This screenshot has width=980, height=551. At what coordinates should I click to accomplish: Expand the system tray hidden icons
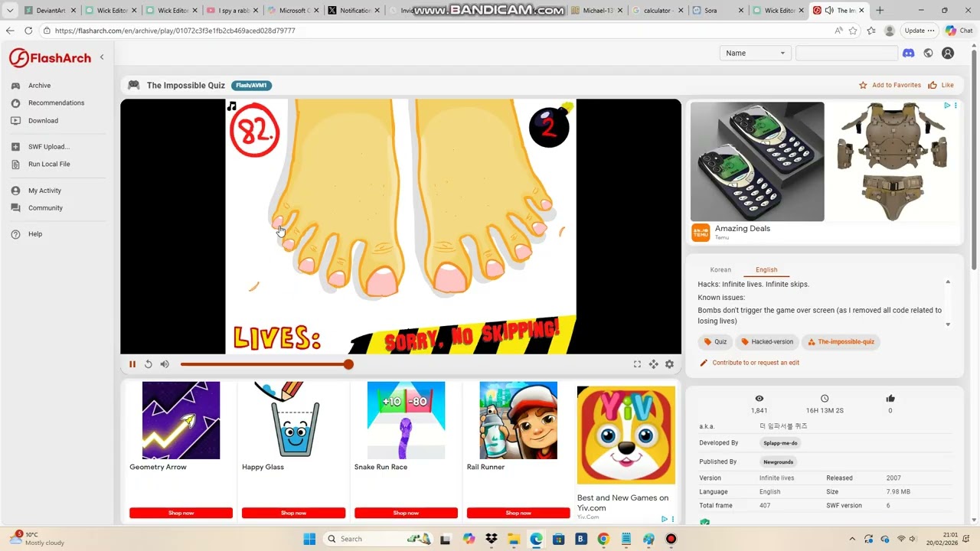coord(852,539)
